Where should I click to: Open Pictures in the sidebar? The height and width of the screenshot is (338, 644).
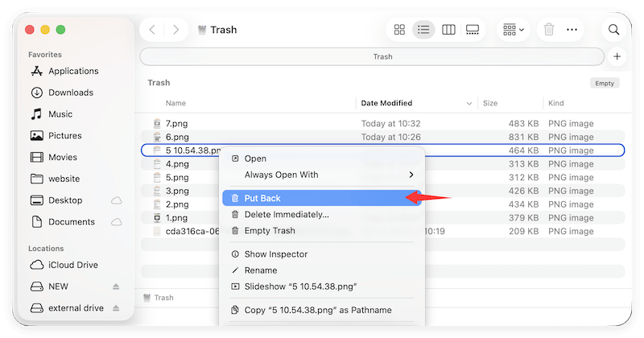click(56, 135)
